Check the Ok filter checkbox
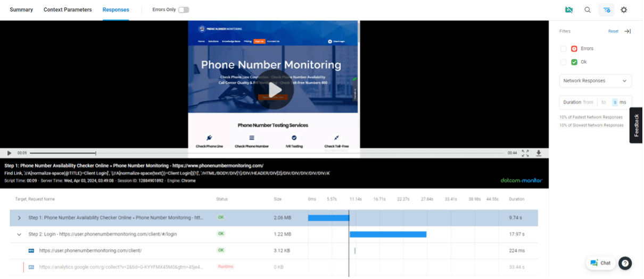Screen dimensions: 644x279 coord(564,62)
